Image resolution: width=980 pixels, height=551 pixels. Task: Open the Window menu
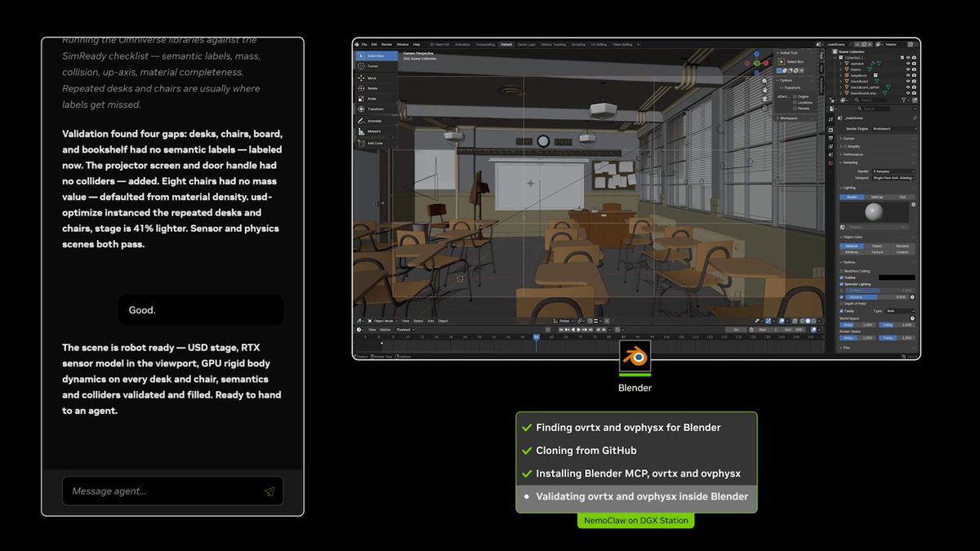pyautogui.click(x=403, y=45)
